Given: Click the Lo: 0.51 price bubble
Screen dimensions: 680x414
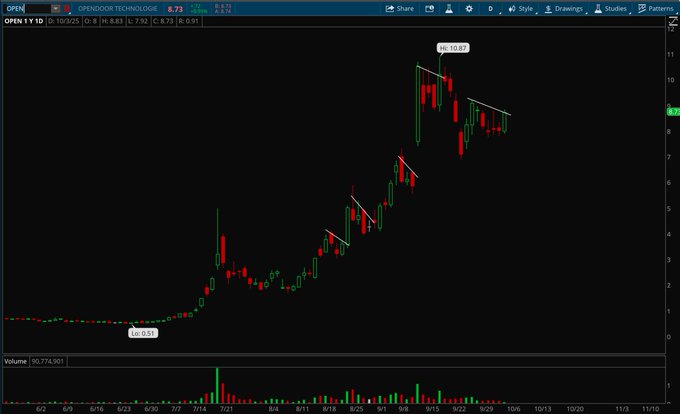Looking at the screenshot, I should coord(143,333).
